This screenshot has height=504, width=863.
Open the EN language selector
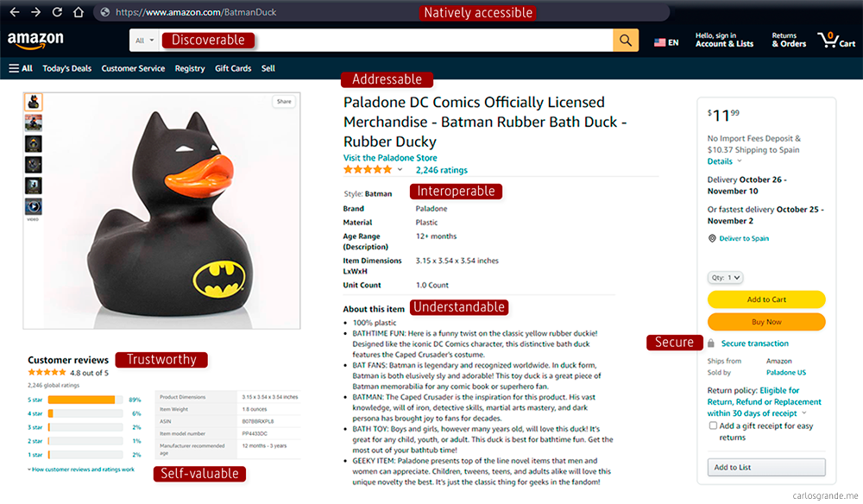tap(666, 41)
